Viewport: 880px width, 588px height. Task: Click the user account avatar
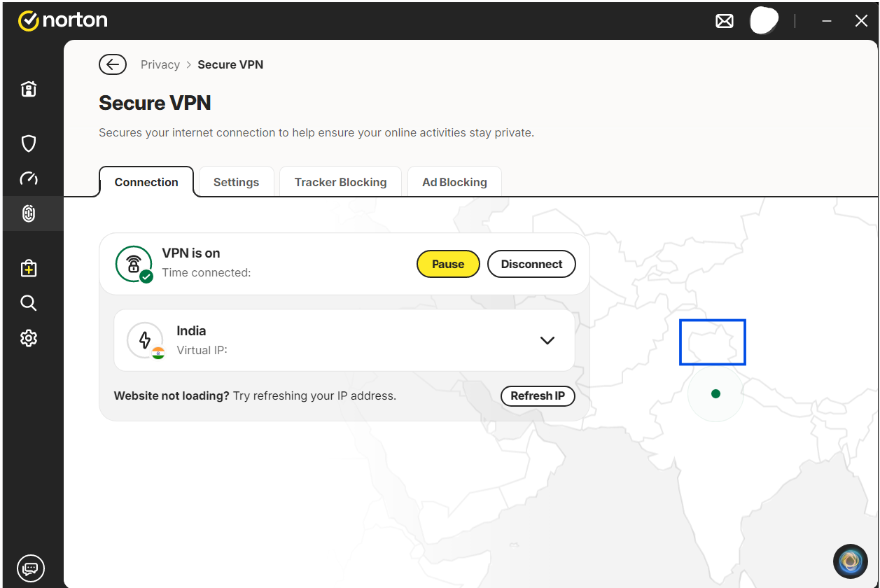pos(764,21)
